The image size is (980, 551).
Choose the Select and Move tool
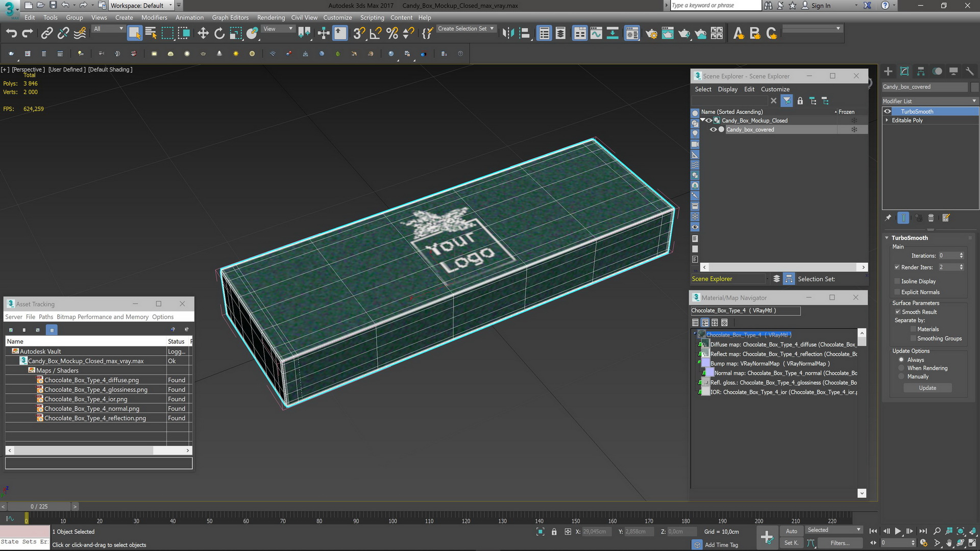(203, 34)
